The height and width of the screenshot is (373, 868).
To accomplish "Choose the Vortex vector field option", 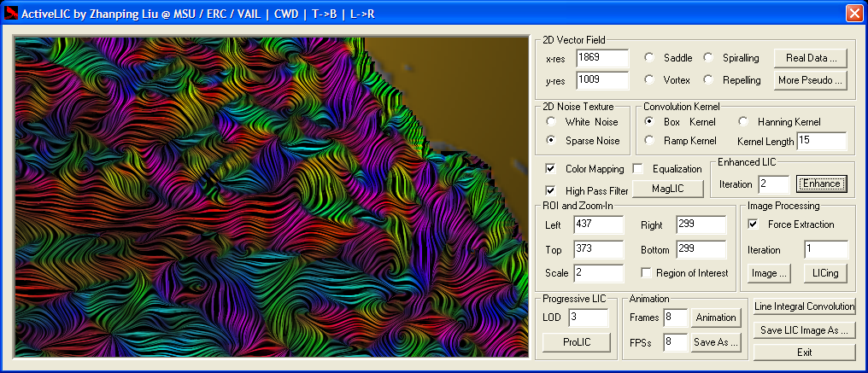I will (x=650, y=80).
